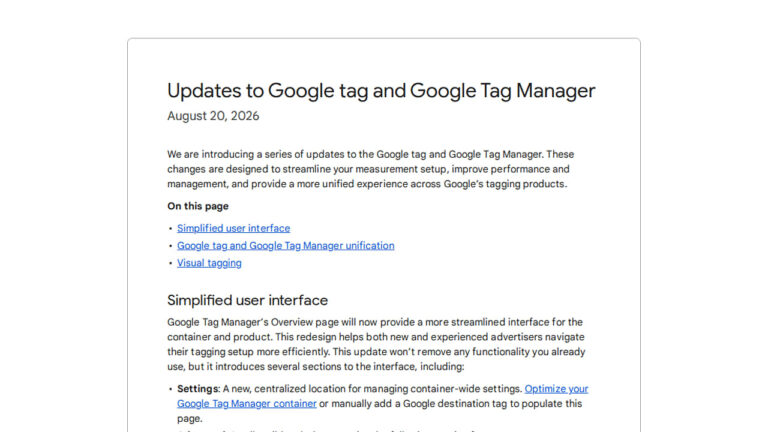Follow Google tag and Tag Manager unification link
This screenshot has width=768, height=432.
(286, 245)
